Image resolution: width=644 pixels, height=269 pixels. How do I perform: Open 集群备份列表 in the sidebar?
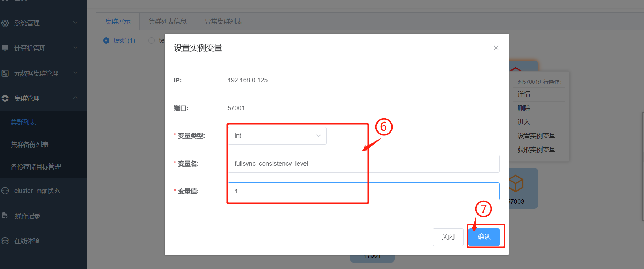30,145
